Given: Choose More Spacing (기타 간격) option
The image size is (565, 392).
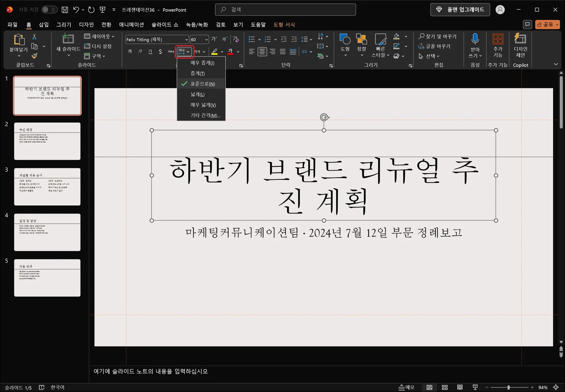Looking at the screenshot, I should [201, 115].
